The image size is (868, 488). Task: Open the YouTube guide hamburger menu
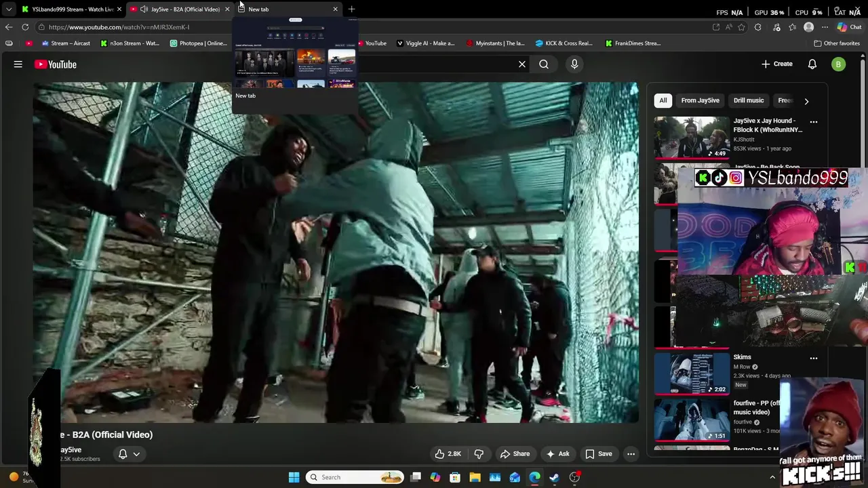click(x=18, y=64)
